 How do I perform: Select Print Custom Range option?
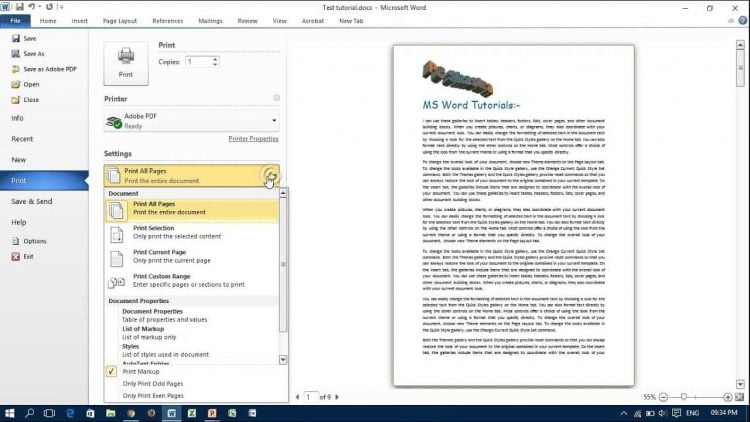click(191, 281)
